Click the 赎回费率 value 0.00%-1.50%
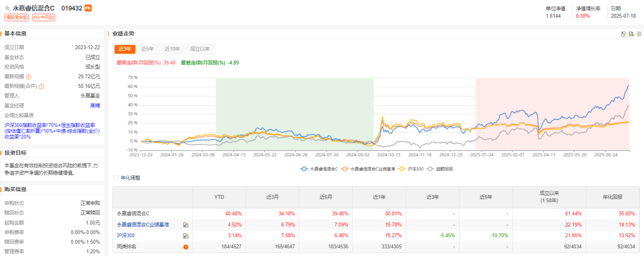The width and height of the screenshot is (644, 256). click(x=86, y=242)
